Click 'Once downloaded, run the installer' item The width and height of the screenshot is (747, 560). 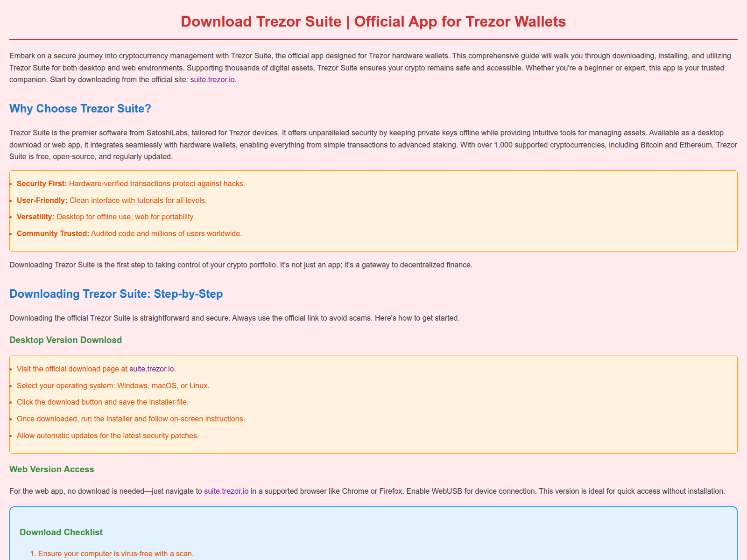(131, 419)
